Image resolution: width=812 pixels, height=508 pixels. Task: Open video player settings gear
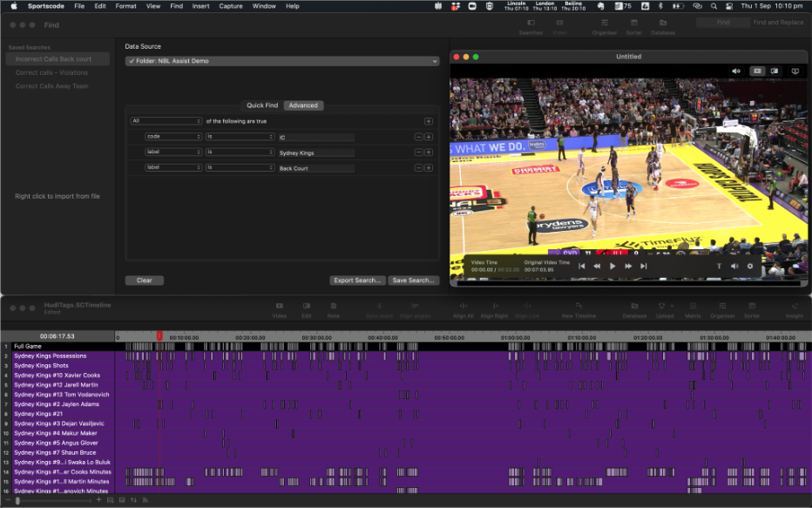point(749,266)
